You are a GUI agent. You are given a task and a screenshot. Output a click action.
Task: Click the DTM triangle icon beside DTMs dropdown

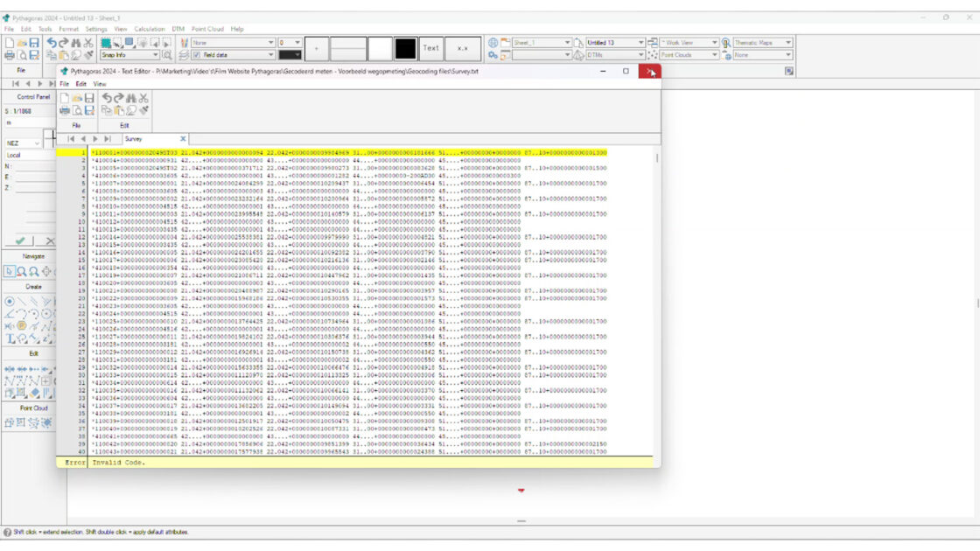[578, 55]
